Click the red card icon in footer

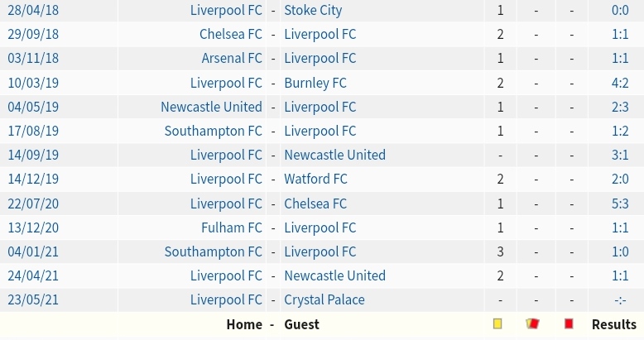(x=569, y=324)
